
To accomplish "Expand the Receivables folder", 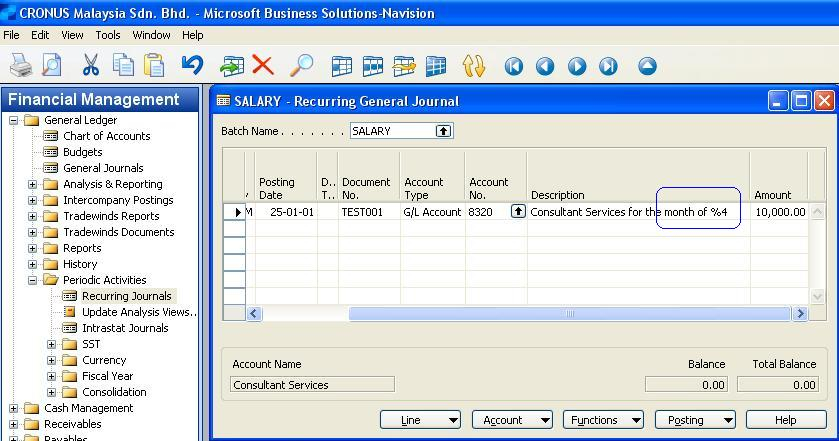I will 13,424.
